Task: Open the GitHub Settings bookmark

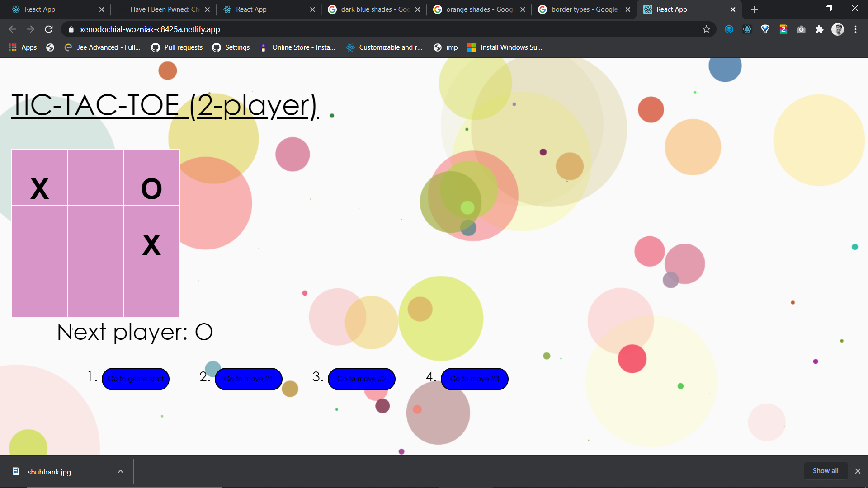Action: (231, 47)
